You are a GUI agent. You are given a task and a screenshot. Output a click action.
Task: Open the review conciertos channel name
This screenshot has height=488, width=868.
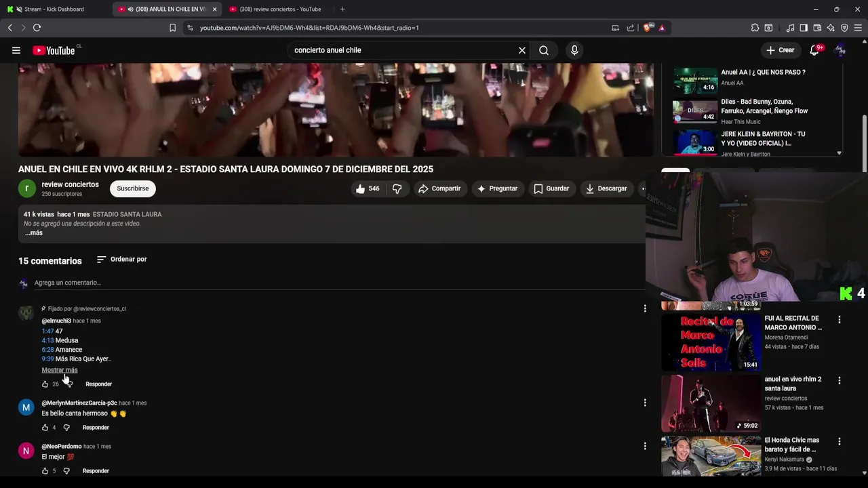coord(70,184)
